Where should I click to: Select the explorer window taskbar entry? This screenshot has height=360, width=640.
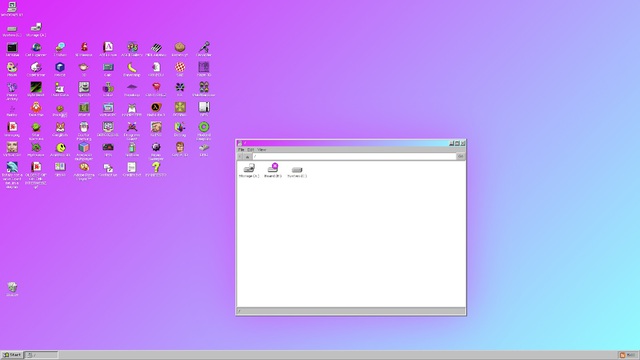(x=41, y=355)
